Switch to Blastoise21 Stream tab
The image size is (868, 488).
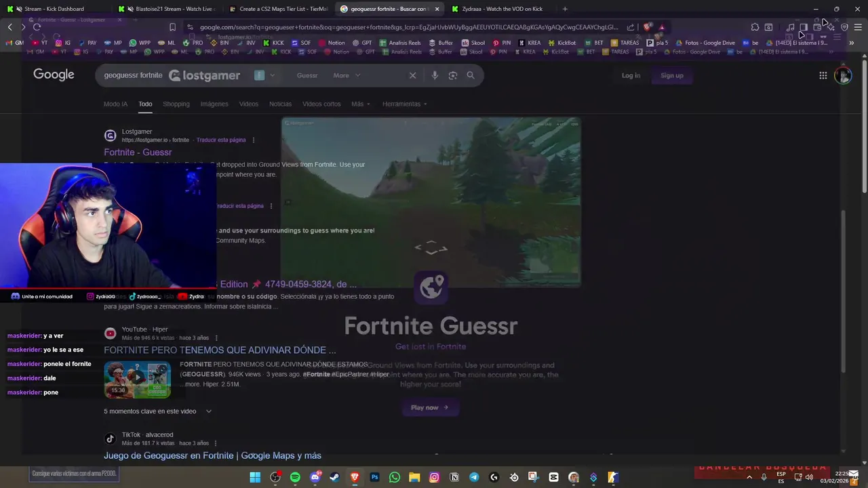(166, 9)
